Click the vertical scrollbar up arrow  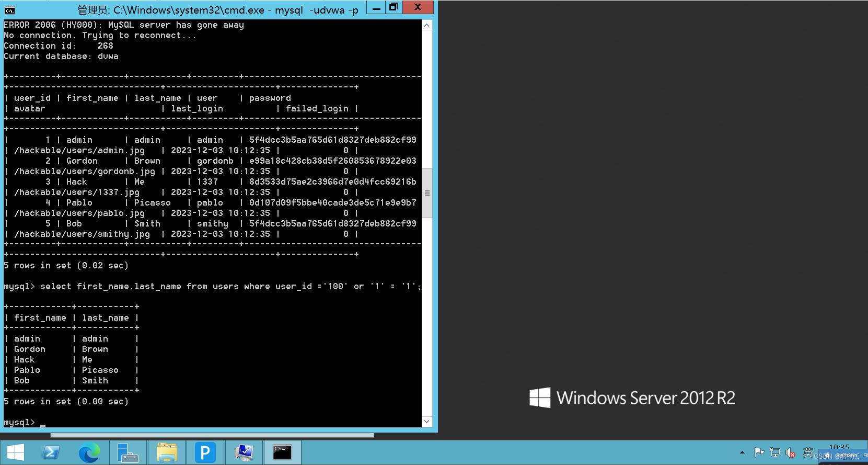click(427, 25)
